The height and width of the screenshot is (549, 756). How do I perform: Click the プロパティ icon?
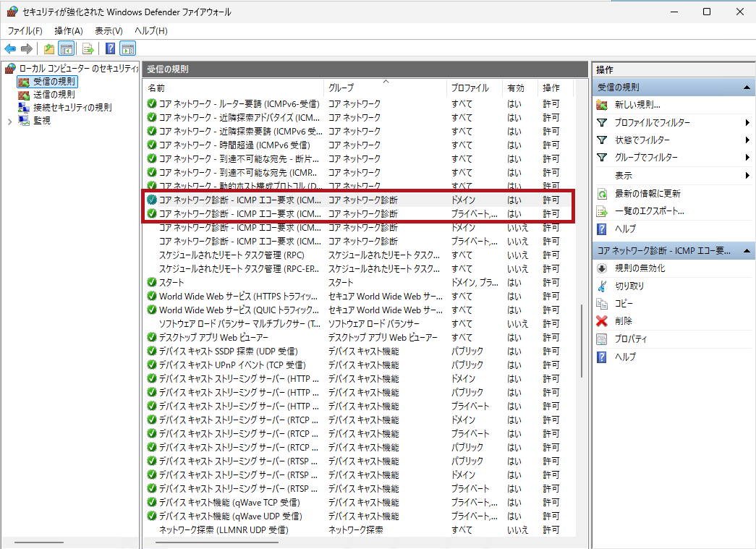pyautogui.click(x=602, y=339)
